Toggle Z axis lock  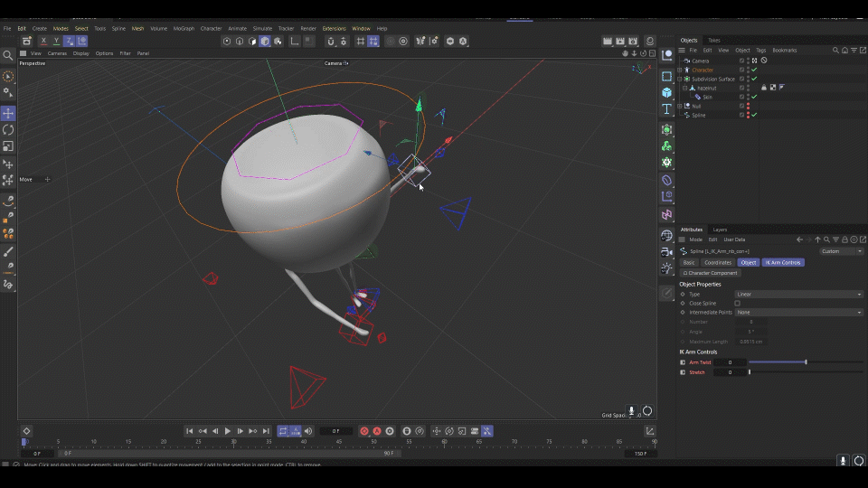70,41
